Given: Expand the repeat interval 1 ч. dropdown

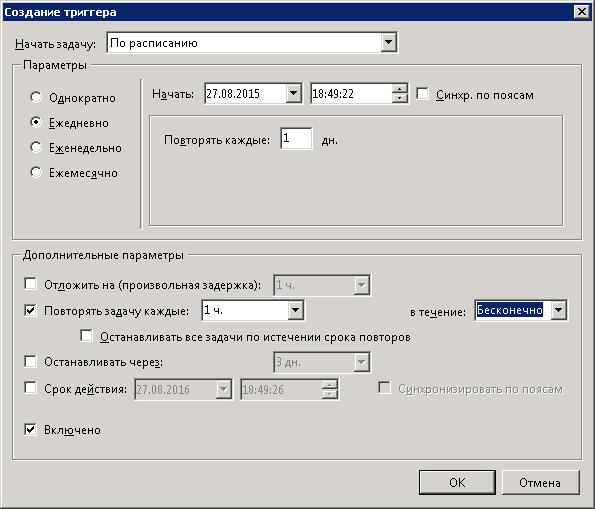Looking at the screenshot, I should [295, 310].
